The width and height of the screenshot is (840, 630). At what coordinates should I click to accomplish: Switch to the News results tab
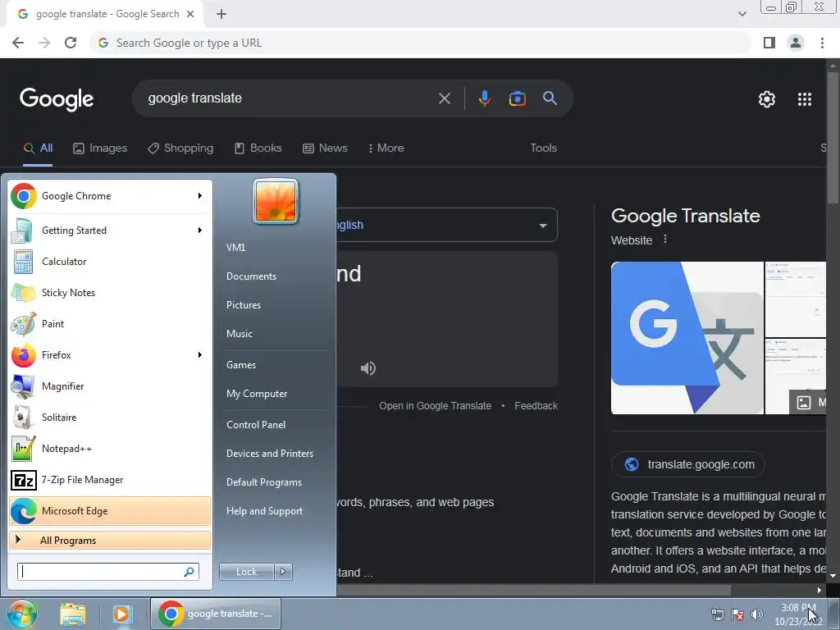325,148
